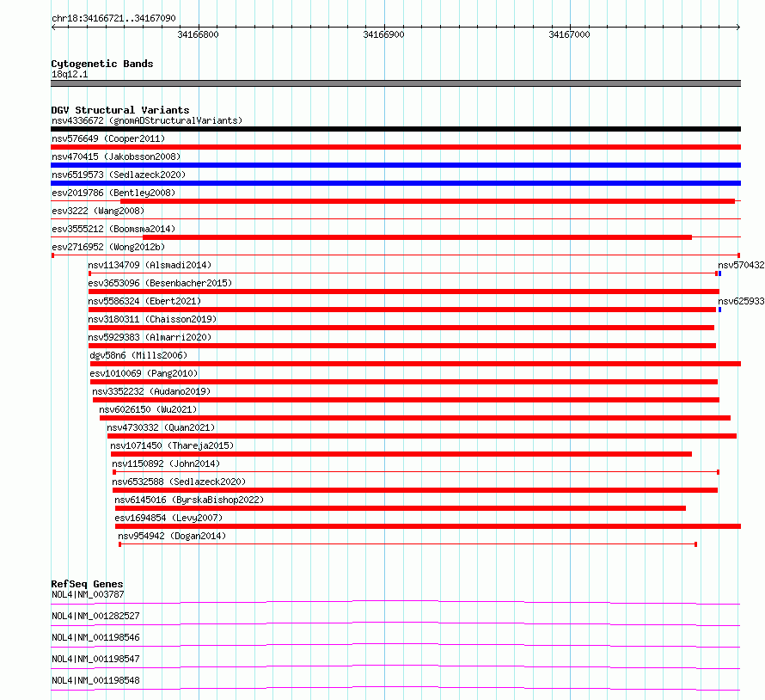The height and width of the screenshot is (700, 765).
Task: Open nsv6145016 (ByrskaBishop2022) label
Action: [189, 500]
